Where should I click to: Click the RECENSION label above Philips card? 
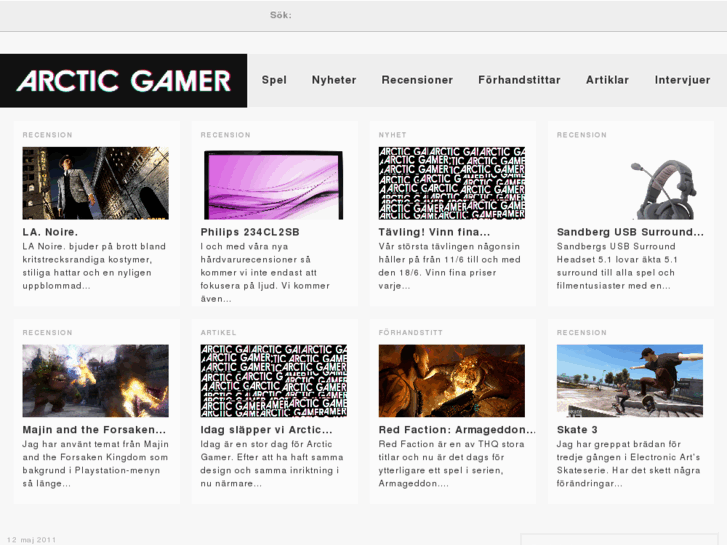[225, 135]
